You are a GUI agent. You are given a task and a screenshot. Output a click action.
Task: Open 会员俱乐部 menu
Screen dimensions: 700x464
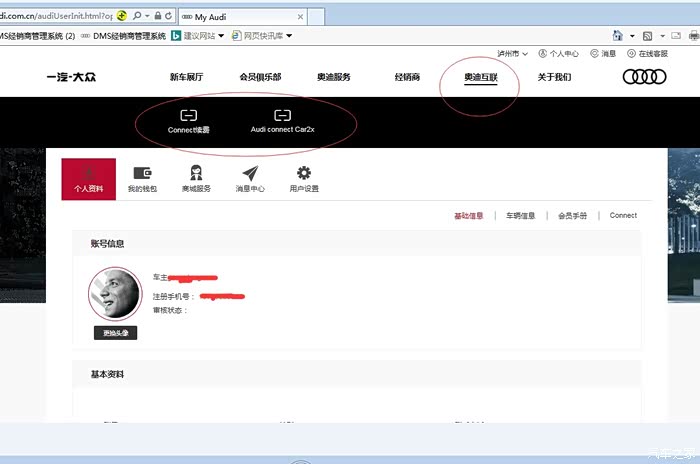point(260,77)
